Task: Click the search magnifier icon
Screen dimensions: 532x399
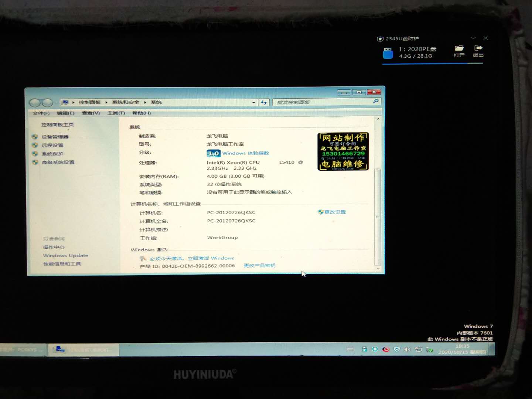Action: click(376, 101)
